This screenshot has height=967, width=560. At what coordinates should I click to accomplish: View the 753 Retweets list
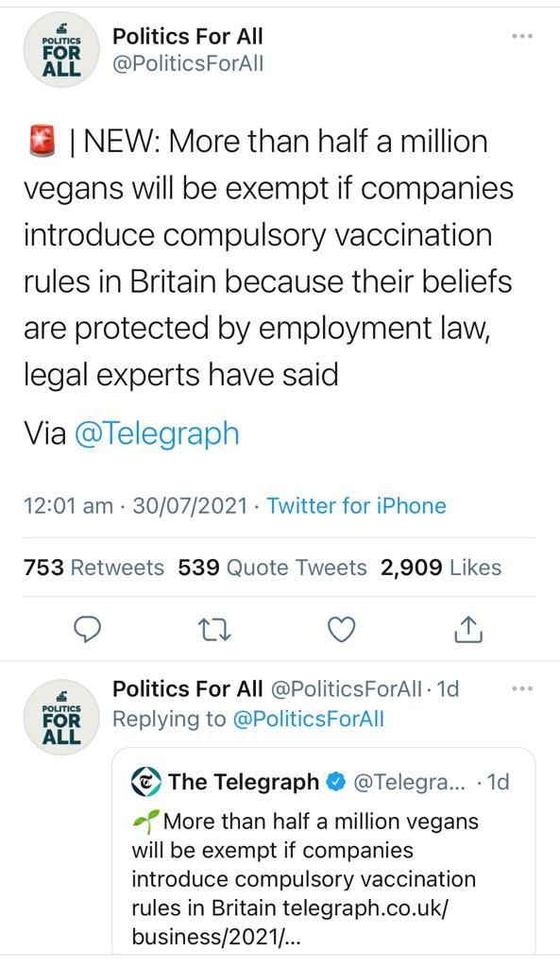[x=93, y=568]
